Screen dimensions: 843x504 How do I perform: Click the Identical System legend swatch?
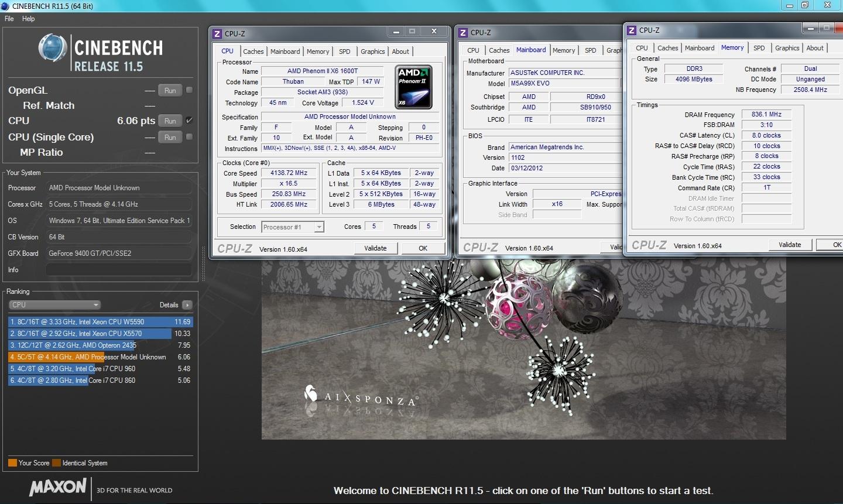pyautogui.click(x=56, y=463)
